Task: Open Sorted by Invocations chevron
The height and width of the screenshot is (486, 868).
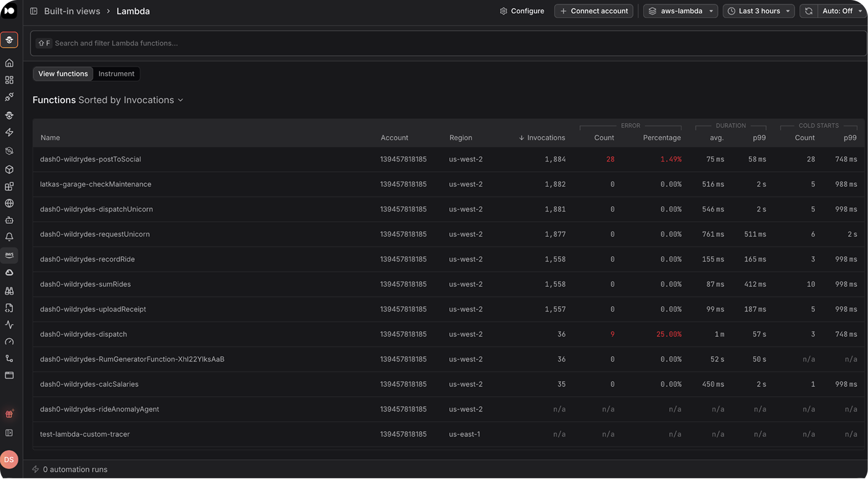Action: (x=180, y=100)
